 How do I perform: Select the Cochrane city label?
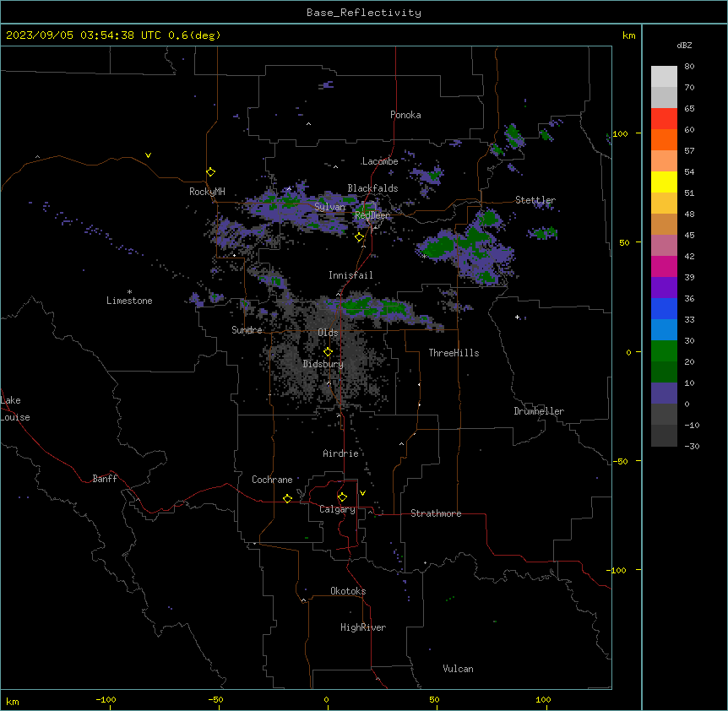tap(272, 480)
